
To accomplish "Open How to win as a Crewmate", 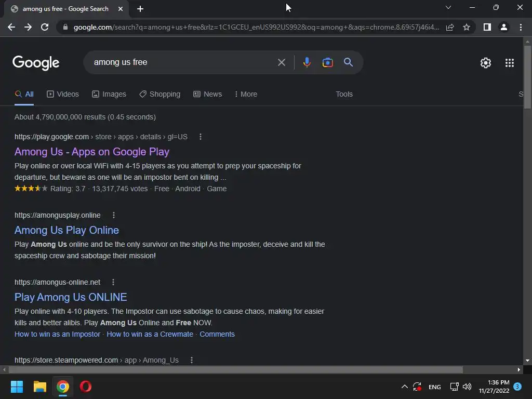I will [150, 334].
